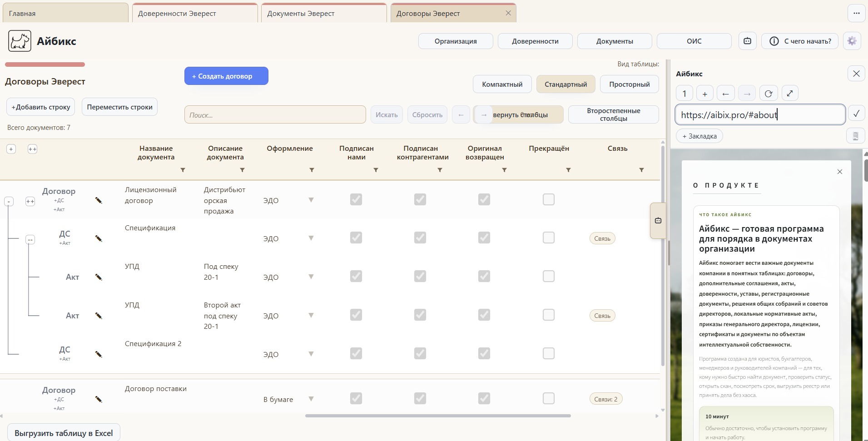The width and height of the screenshot is (868, 441).
Task: Edit the Спецификация 2 row with pencil
Action: click(x=99, y=354)
